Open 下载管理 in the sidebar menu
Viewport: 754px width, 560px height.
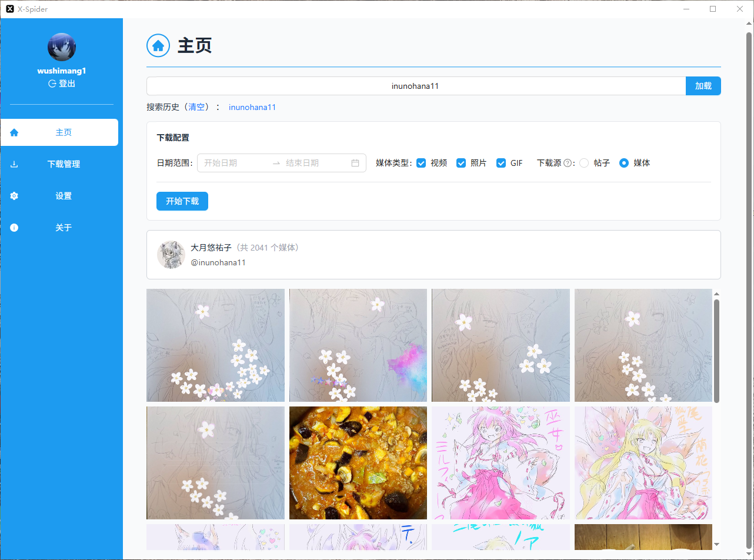[x=64, y=165]
